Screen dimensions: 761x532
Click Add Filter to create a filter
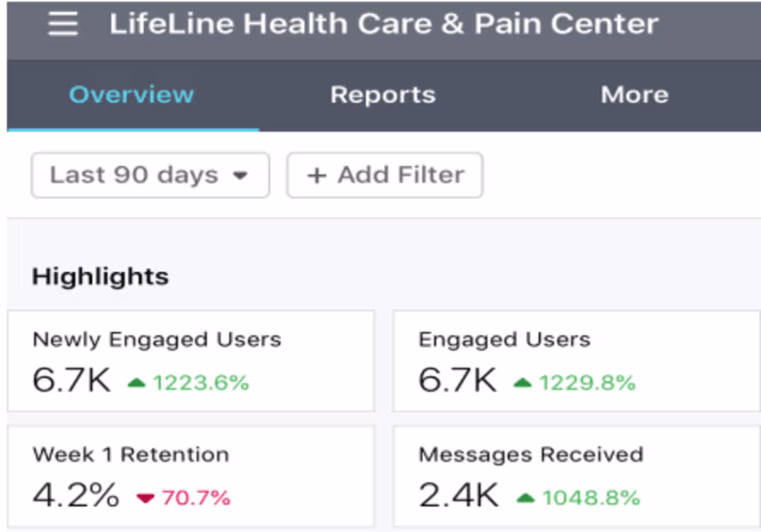(x=385, y=175)
